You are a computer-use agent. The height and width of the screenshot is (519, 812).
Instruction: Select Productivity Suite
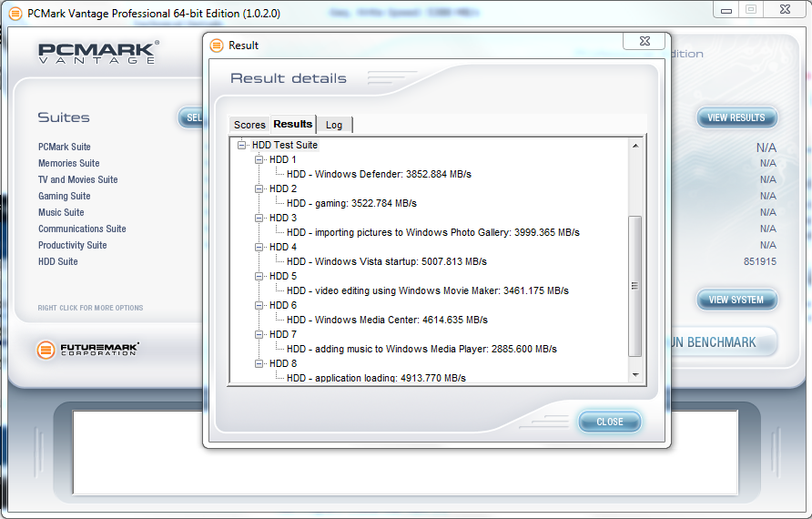pos(73,245)
